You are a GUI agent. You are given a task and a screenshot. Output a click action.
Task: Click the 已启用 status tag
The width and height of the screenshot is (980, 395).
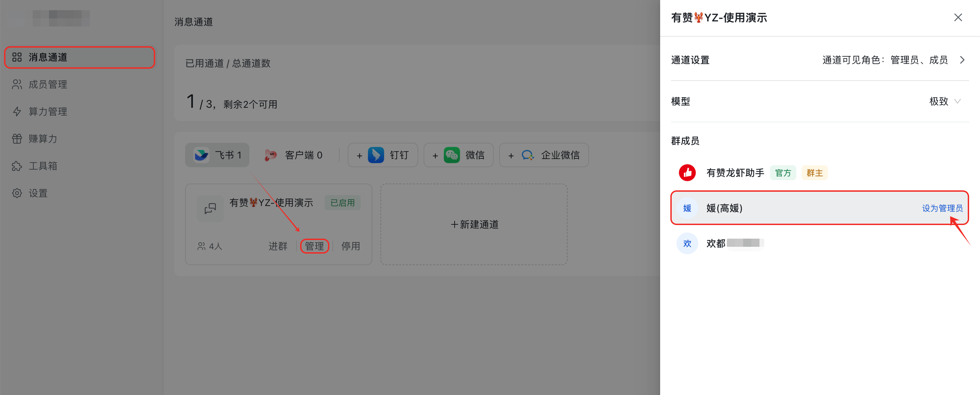pyautogui.click(x=342, y=203)
